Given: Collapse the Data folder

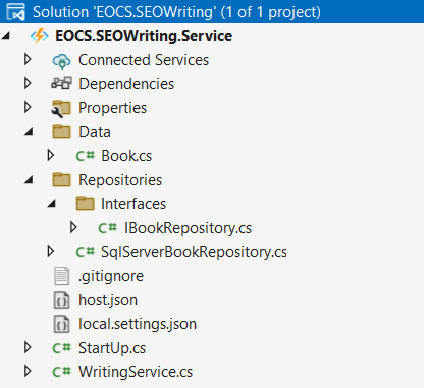Looking at the screenshot, I should 29,132.
